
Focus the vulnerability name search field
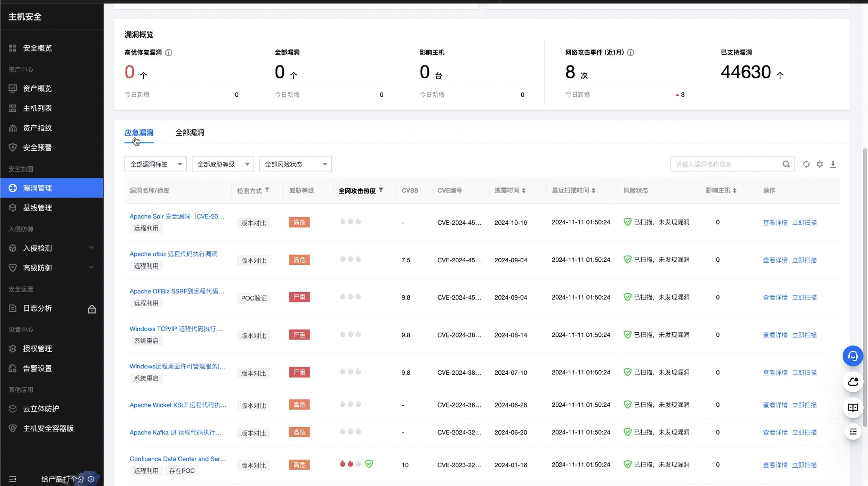(724, 164)
